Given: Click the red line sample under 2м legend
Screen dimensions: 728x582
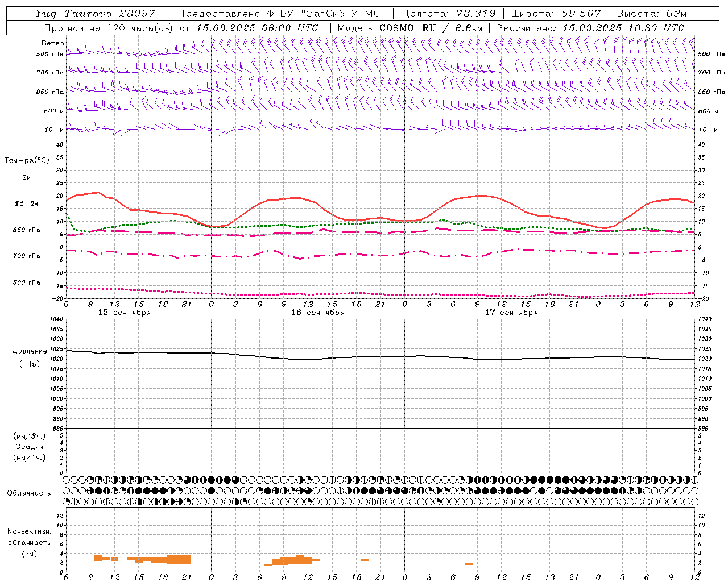Looking at the screenshot, I should [x=26, y=184].
